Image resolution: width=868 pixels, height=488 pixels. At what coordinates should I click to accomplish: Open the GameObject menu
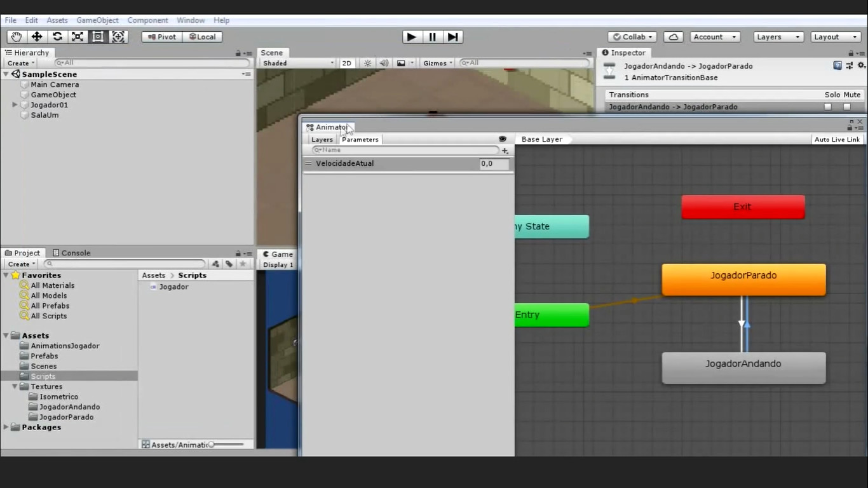point(97,20)
